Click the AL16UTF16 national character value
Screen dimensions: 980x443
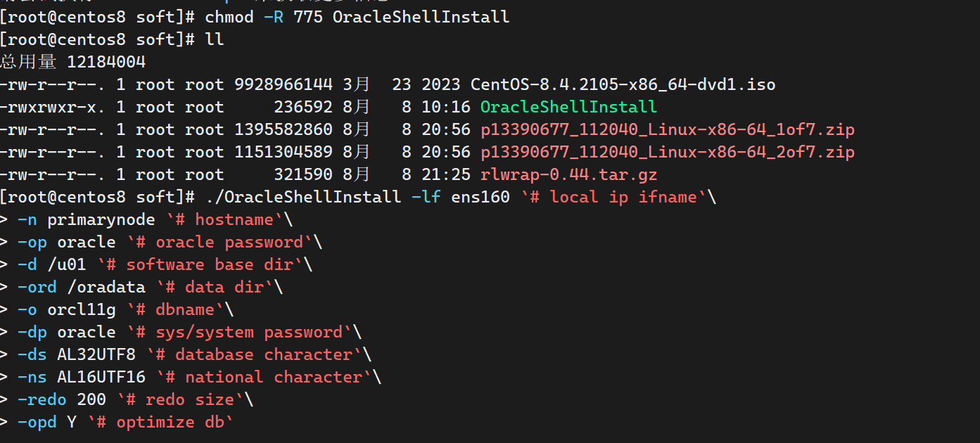pos(101,378)
